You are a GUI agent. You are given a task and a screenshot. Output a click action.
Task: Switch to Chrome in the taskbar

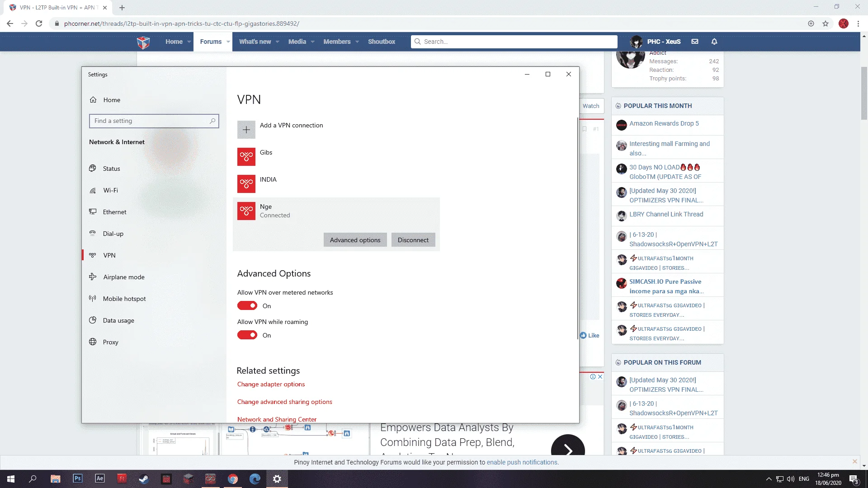pyautogui.click(x=233, y=479)
